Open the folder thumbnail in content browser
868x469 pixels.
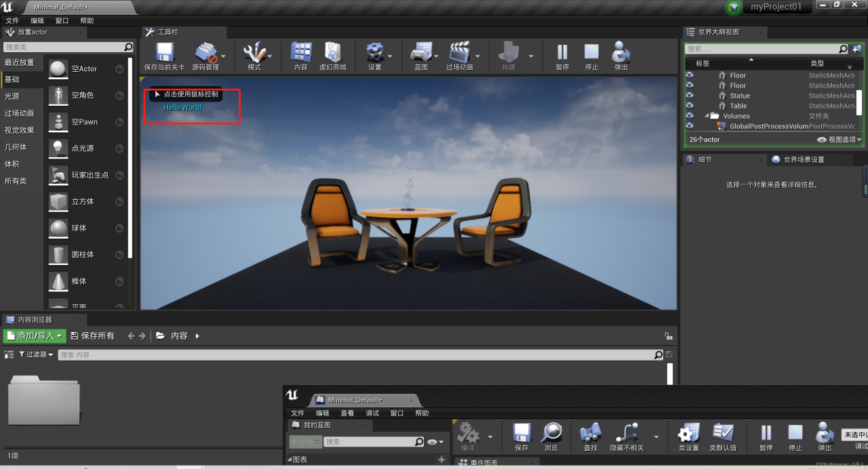43,400
